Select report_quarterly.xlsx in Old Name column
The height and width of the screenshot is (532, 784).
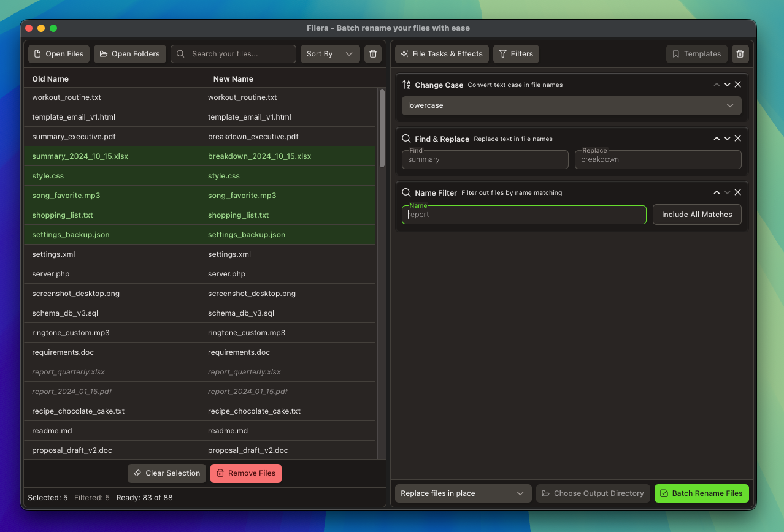tap(68, 372)
